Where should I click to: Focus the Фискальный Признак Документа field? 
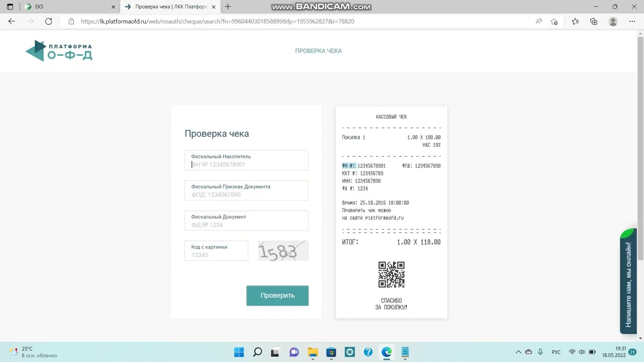point(247,191)
